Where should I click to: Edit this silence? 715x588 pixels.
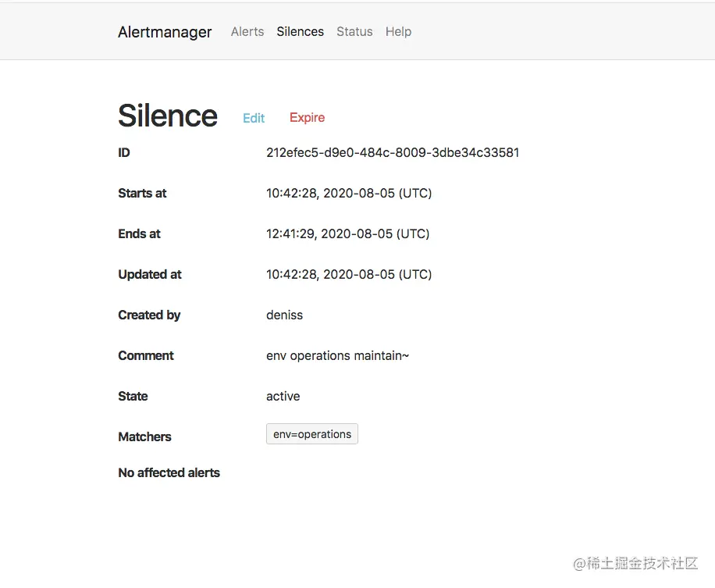[253, 117]
